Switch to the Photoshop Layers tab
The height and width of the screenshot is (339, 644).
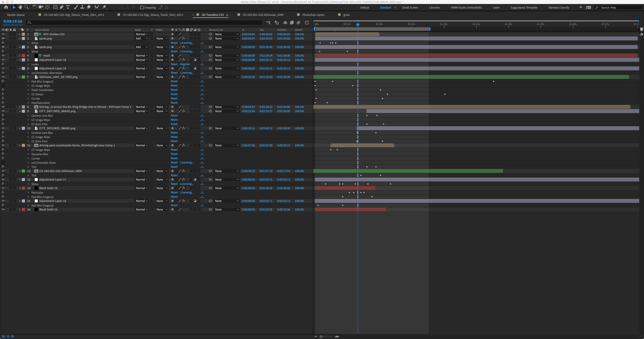pos(313,15)
